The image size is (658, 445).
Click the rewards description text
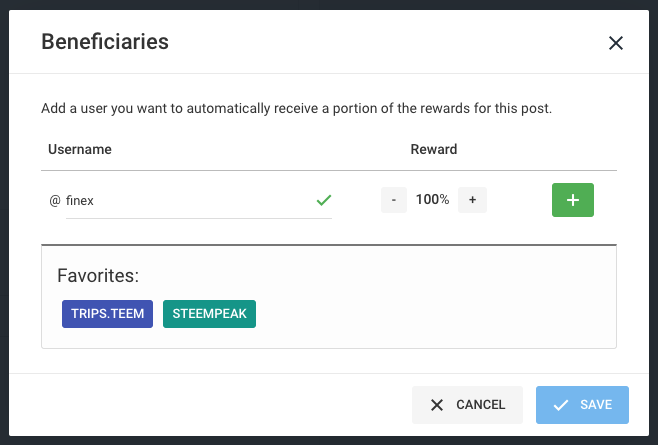click(x=296, y=107)
